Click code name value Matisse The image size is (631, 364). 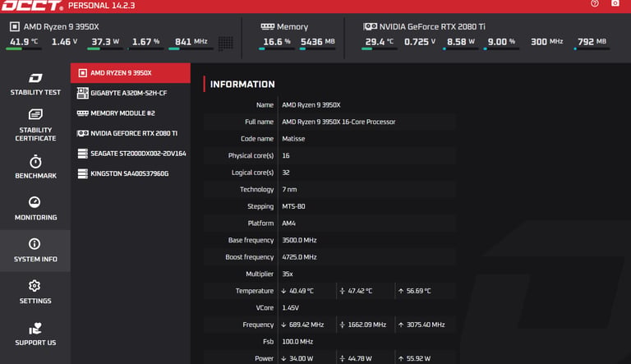point(293,139)
